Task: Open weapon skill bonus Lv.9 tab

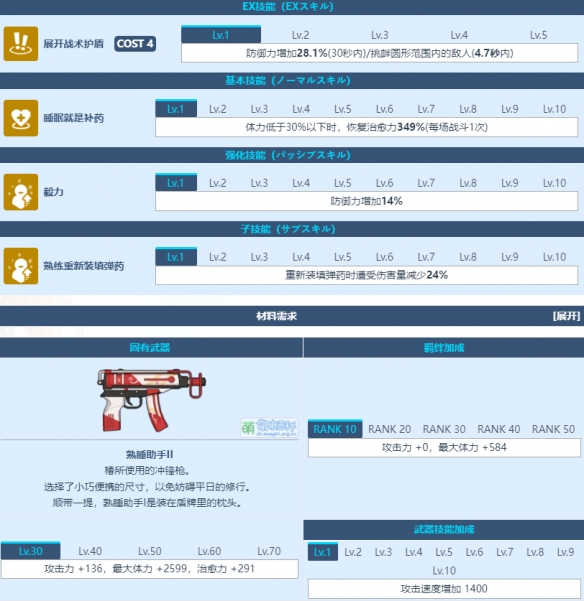Action: pos(565,552)
